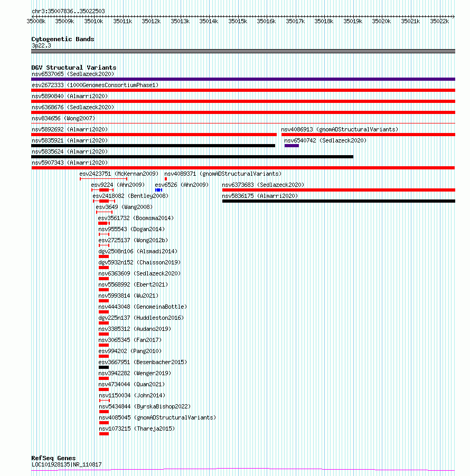The height and width of the screenshot is (476, 470).
Task: Open nsv4086913 (gnomADStructuralVariants) label
Action: pos(340,130)
